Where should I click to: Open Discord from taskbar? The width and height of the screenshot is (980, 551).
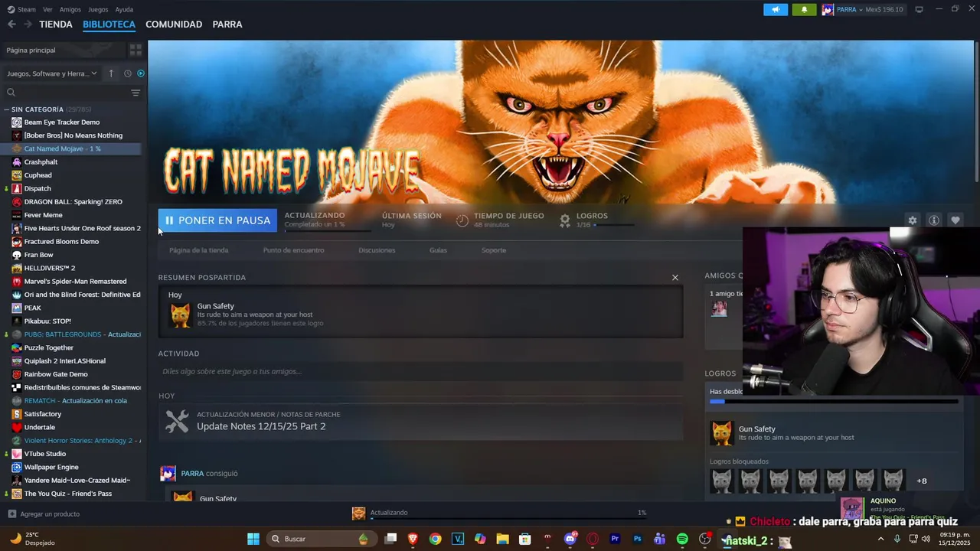point(570,539)
